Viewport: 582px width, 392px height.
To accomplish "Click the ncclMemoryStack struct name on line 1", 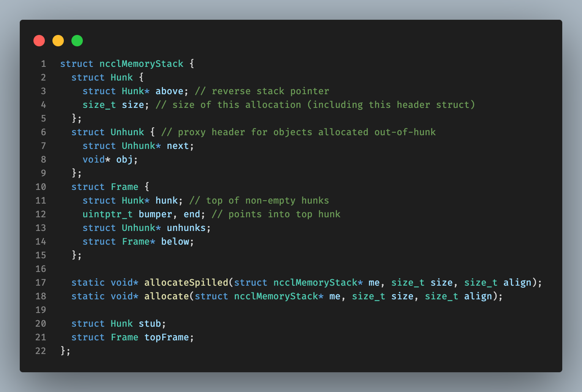I will (x=141, y=64).
